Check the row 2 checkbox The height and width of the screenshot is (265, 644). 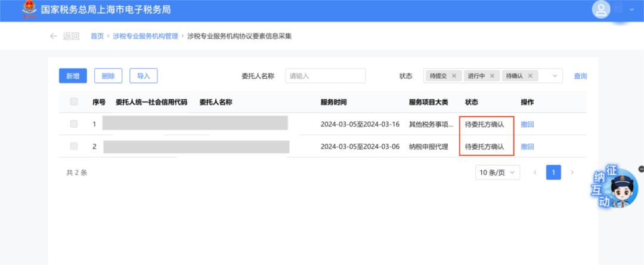74,146
